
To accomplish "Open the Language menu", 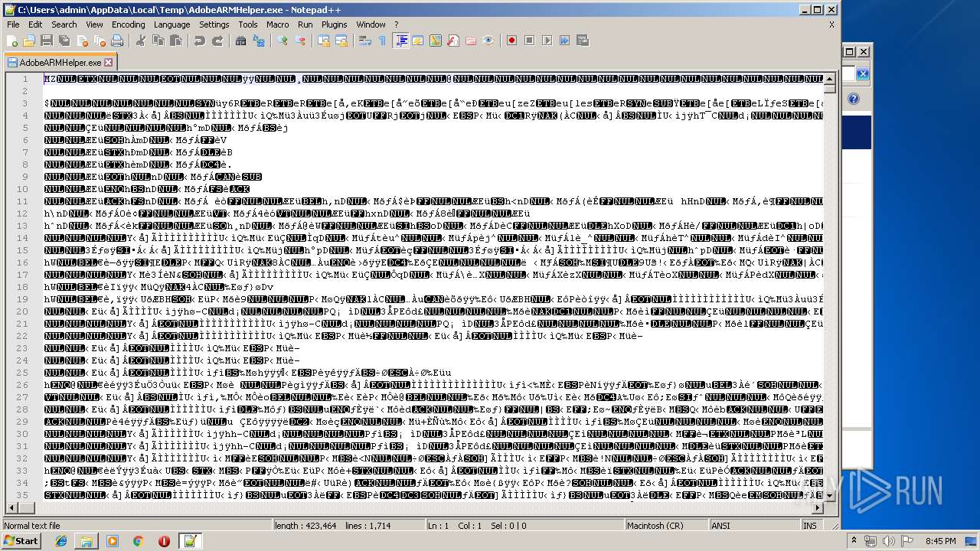I will [171, 24].
